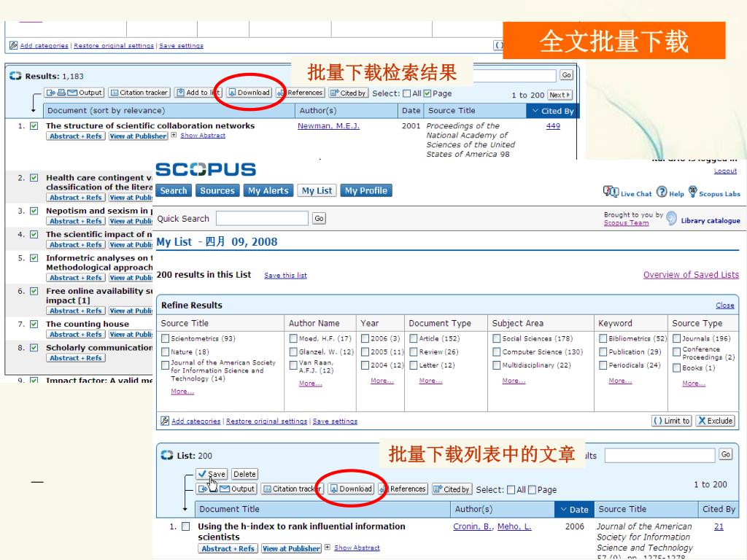Click References in List toolbar
Screen dimensions: 747x560
[x=403, y=489]
